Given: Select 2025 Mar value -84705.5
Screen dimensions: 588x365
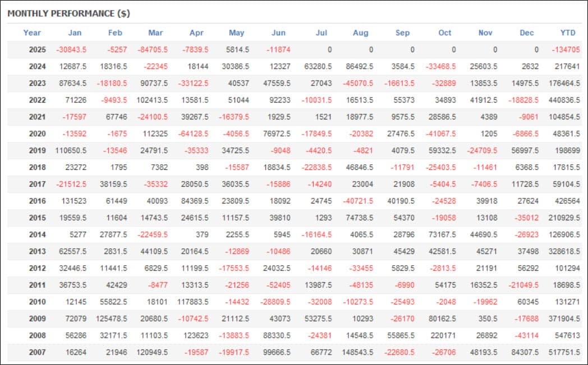Looking at the screenshot, I should pos(152,49).
